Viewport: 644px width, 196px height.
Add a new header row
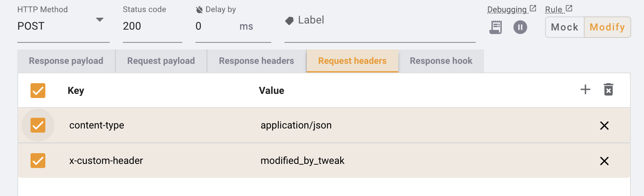click(585, 90)
